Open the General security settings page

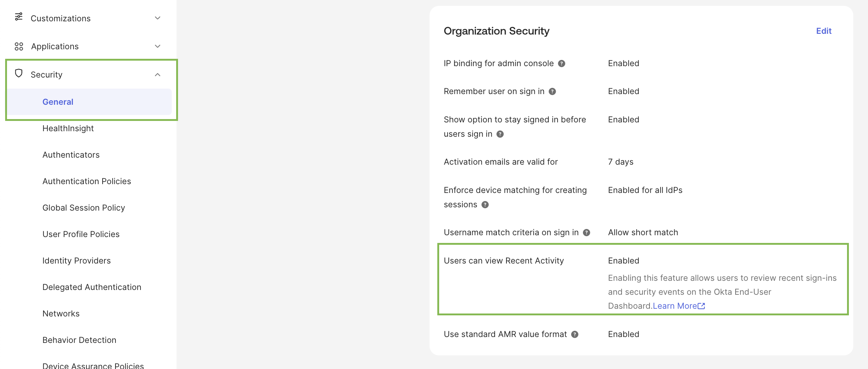pos(58,102)
